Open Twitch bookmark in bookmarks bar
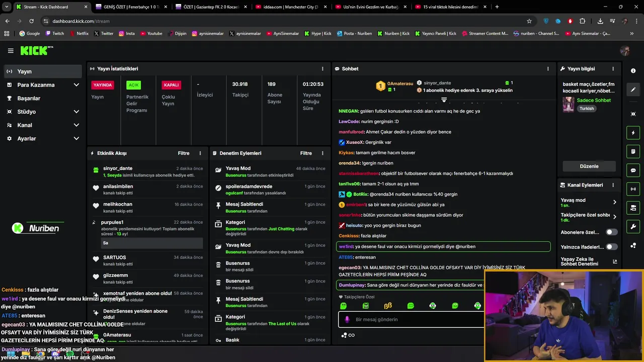This screenshot has width=644, height=362. (54, 34)
